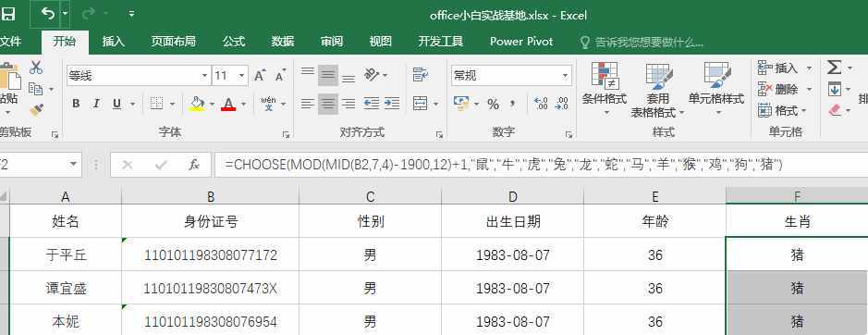Viewport: 868px width, 335px height.
Task: Open the 视图 ribbon tab
Action: tap(380, 42)
